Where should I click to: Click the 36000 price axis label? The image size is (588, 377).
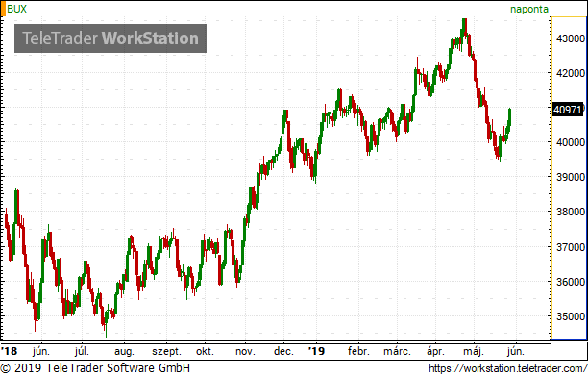click(571, 282)
